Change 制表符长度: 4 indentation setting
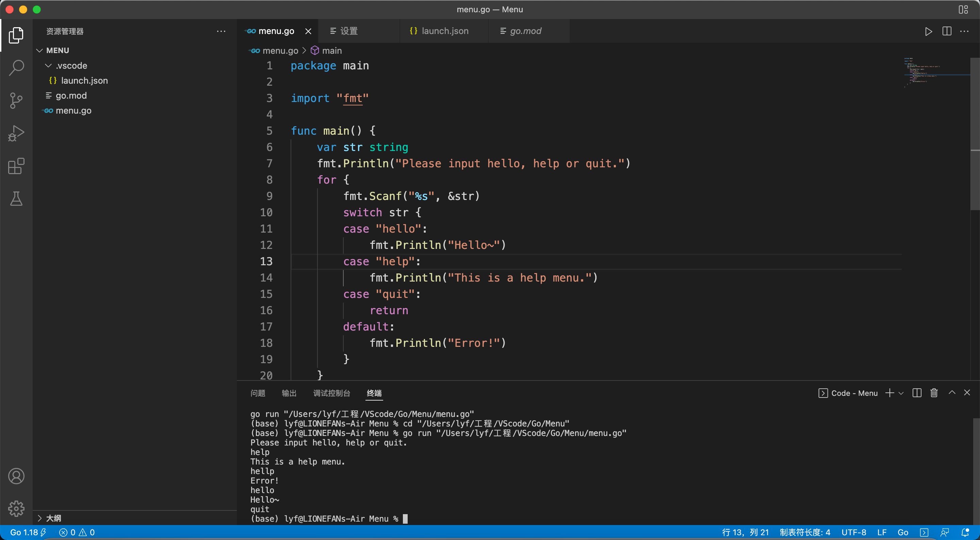This screenshot has height=540, width=980. point(805,533)
